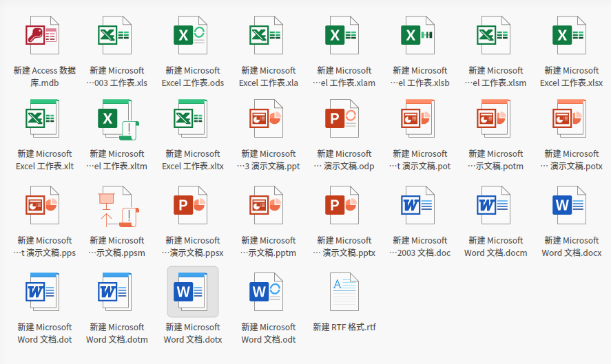611x364 pixels.
Task: Click the filename ending "示文稿.ppsm"
Action: tap(117, 253)
